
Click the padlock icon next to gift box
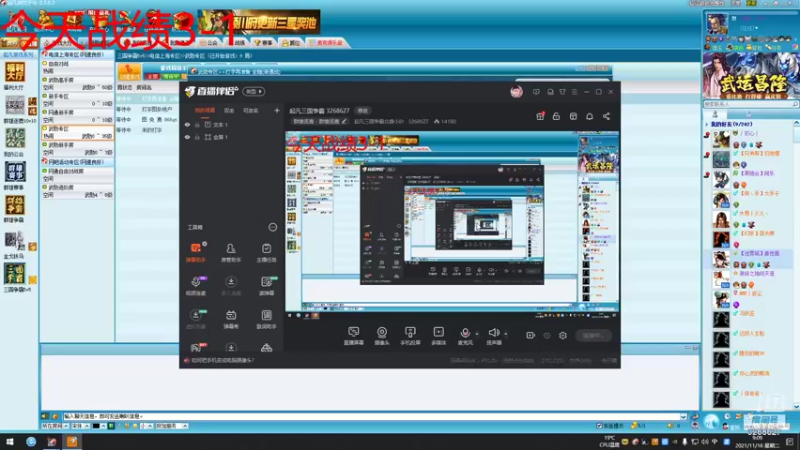556,116
